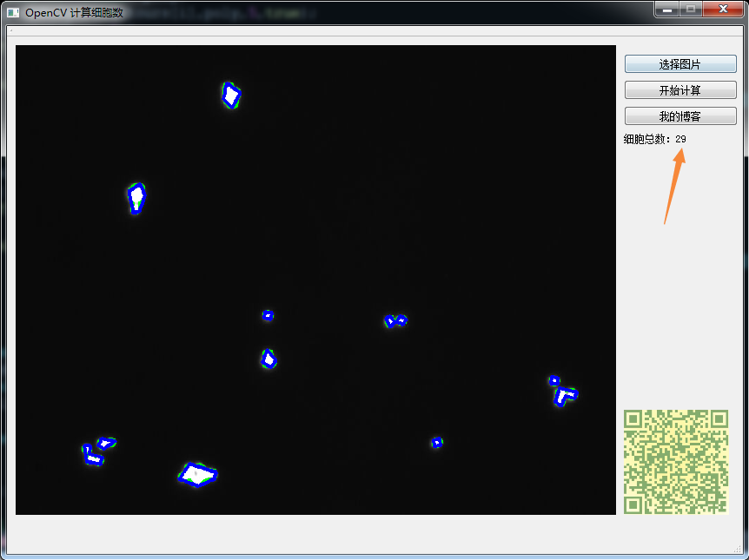Click the 选择图片 button to choose an image

coord(679,63)
